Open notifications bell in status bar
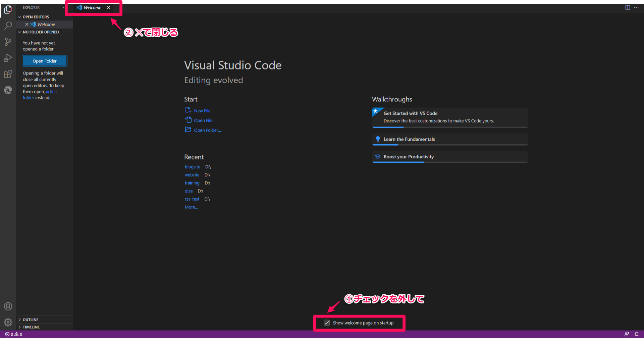 (637, 334)
